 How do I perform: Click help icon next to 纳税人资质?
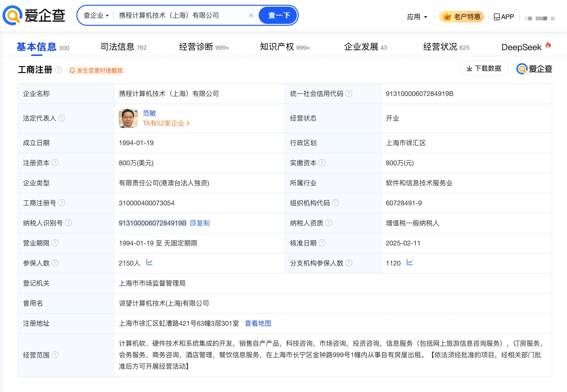[329, 223]
